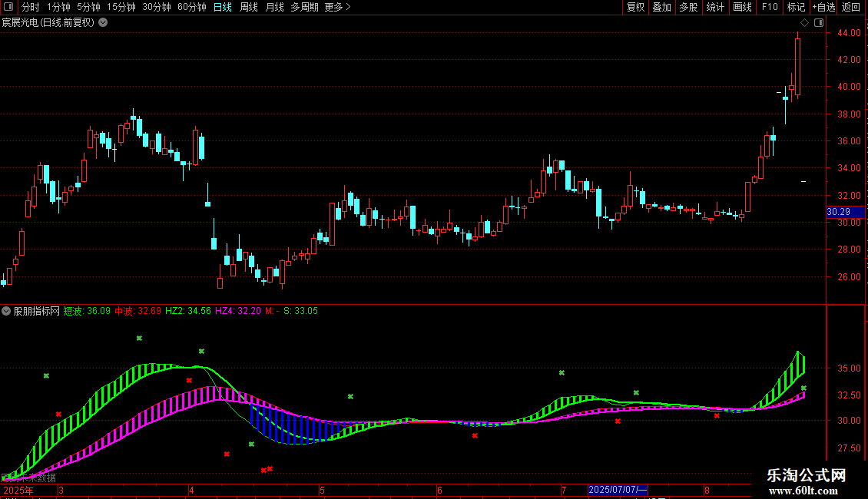868x499 pixels.
Task: Select the 15分钟 period
Action: [121, 7]
